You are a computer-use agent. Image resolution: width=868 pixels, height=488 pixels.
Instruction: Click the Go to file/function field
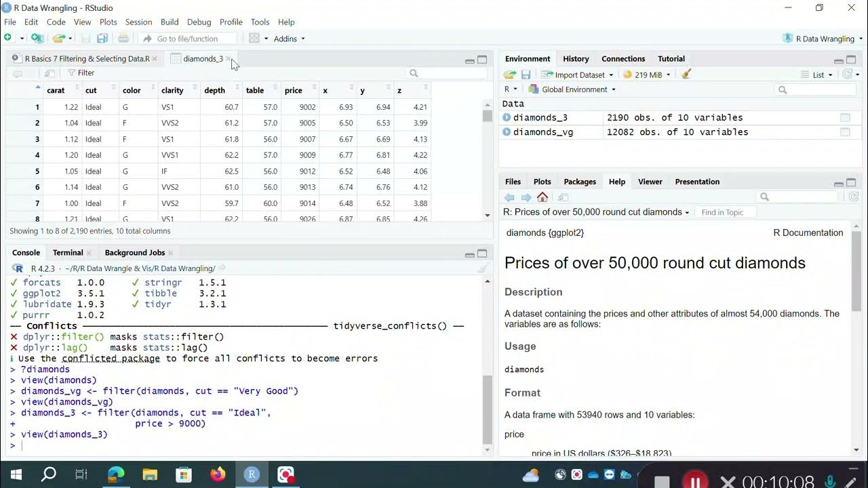pyautogui.click(x=189, y=39)
